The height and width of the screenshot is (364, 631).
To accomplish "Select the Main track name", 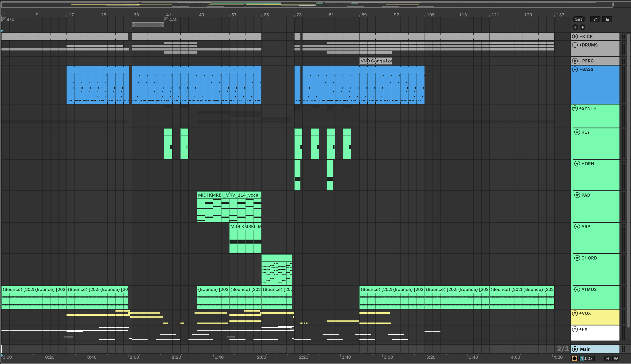I will pos(585,349).
